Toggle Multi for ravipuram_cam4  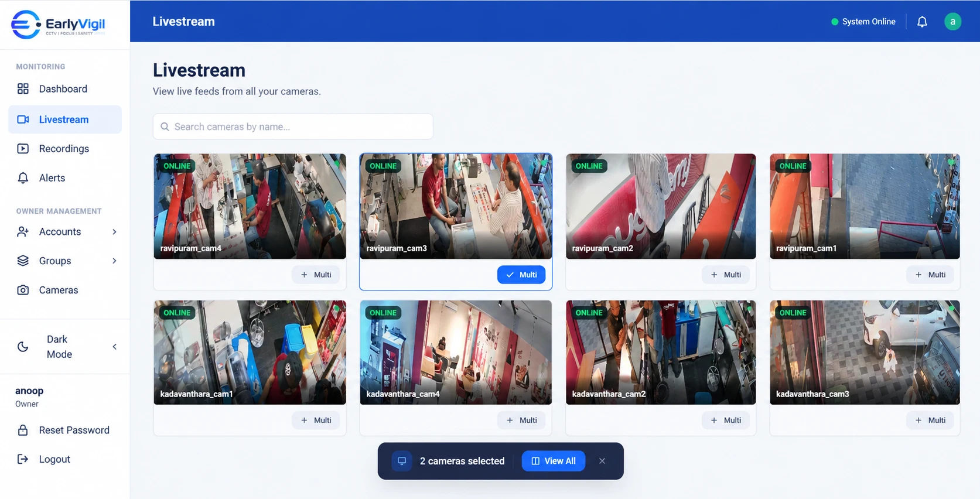(316, 275)
